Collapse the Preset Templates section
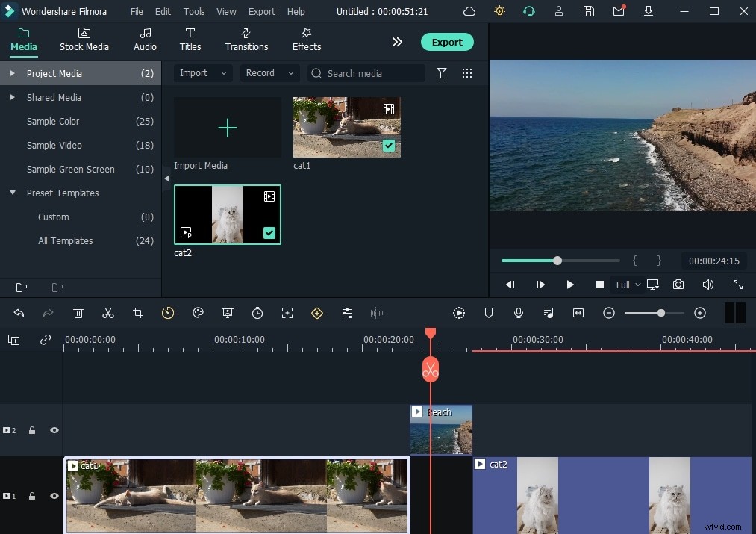Screen dimensions: 756x534 12,193
